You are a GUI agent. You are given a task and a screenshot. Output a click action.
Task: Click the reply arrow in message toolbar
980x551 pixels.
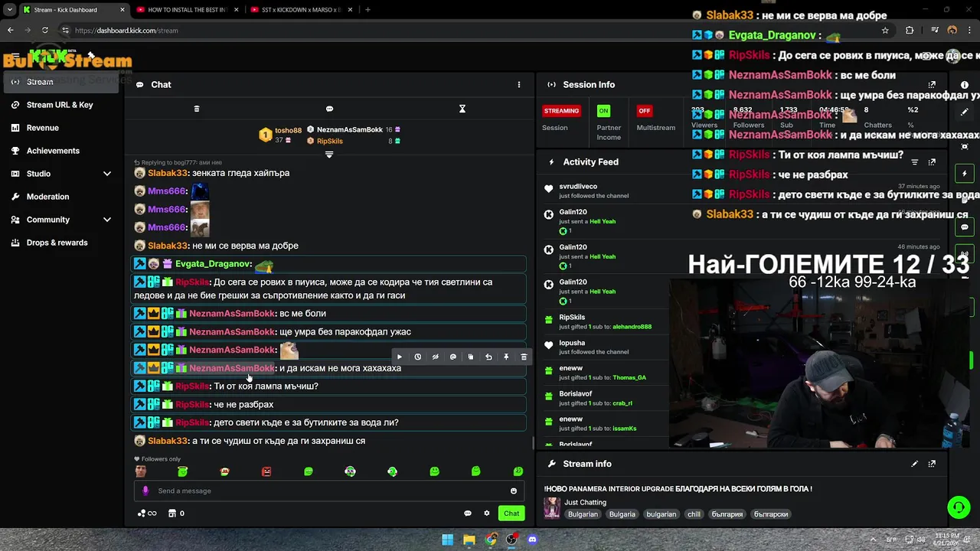click(488, 357)
